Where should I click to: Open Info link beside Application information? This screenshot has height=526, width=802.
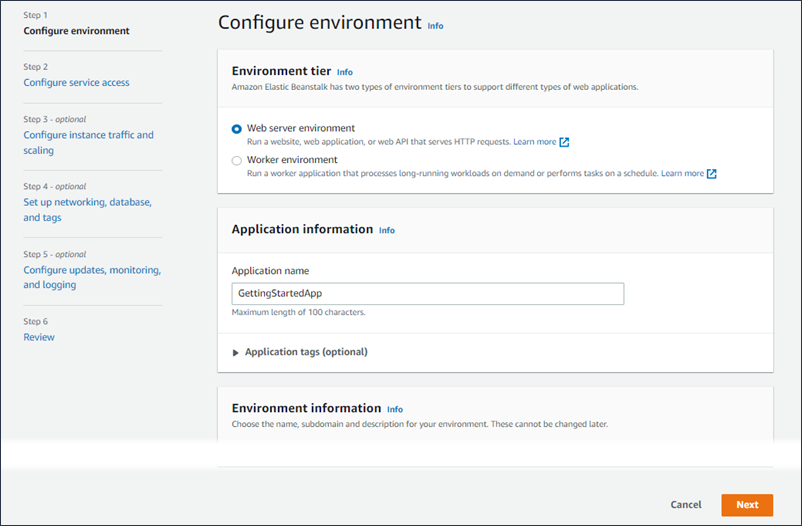pyautogui.click(x=386, y=230)
